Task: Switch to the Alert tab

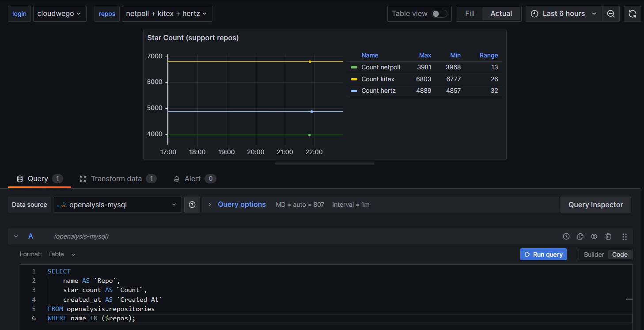Action: [x=194, y=179]
